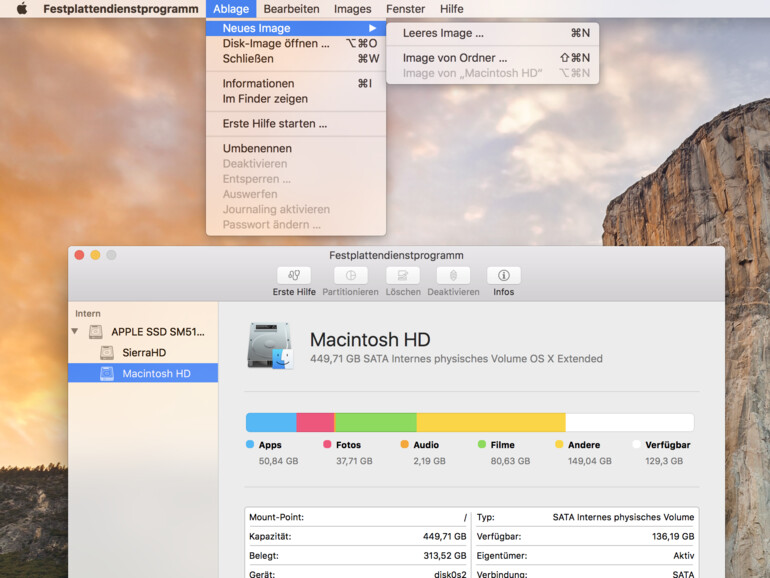Image resolution: width=770 pixels, height=578 pixels.
Task: Click the Apple logo in menu bar
Action: pos(21,9)
